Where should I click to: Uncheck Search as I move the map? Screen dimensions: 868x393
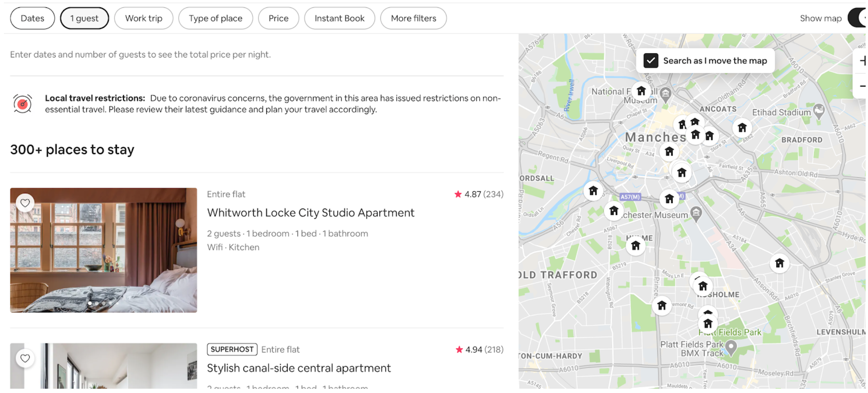pyautogui.click(x=651, y=61)
